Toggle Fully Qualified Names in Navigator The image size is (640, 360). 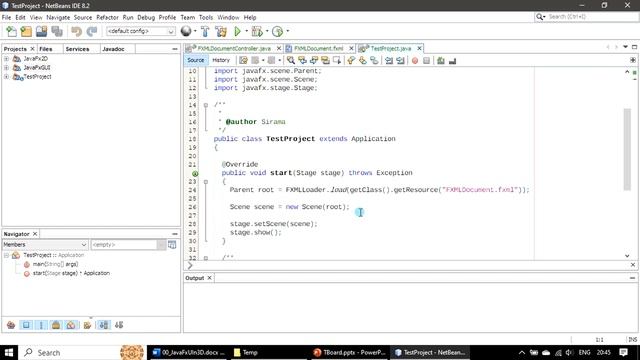tap(87, 325)
